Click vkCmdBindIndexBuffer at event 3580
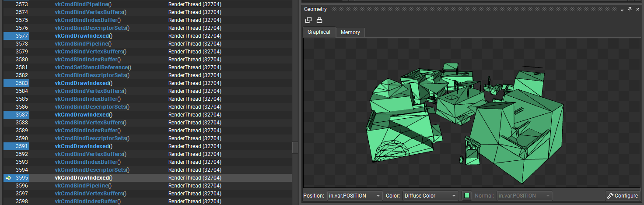Viewport: 644px width, 205px height. pos(87,60)
